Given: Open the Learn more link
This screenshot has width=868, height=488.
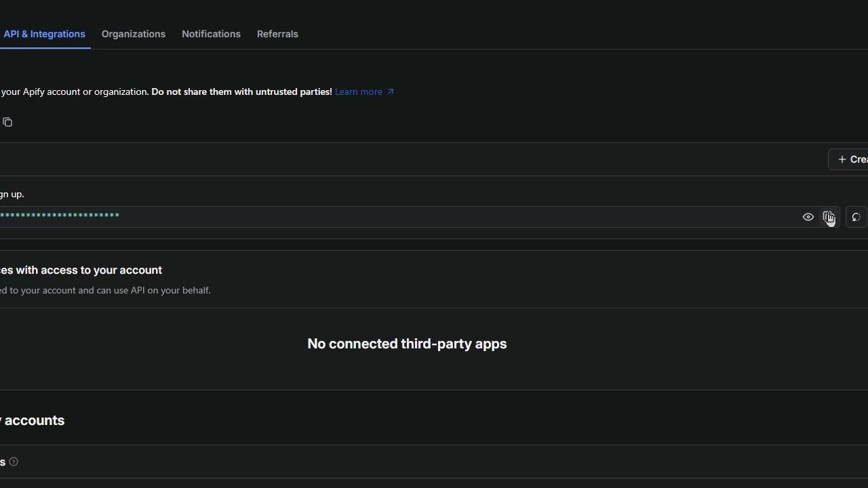Looking at the screenshot, I should tap(358, 91).
